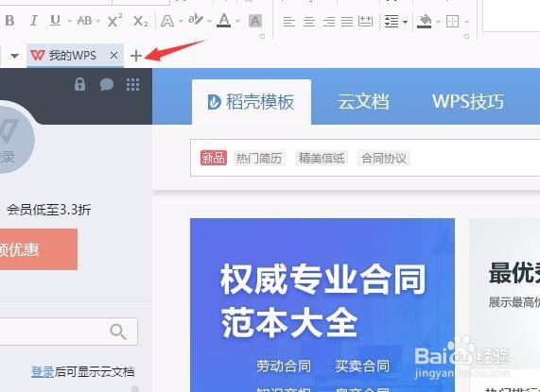Justify text alignment
The height and width of the screenshot is (392, 540).
pos(347,22)
